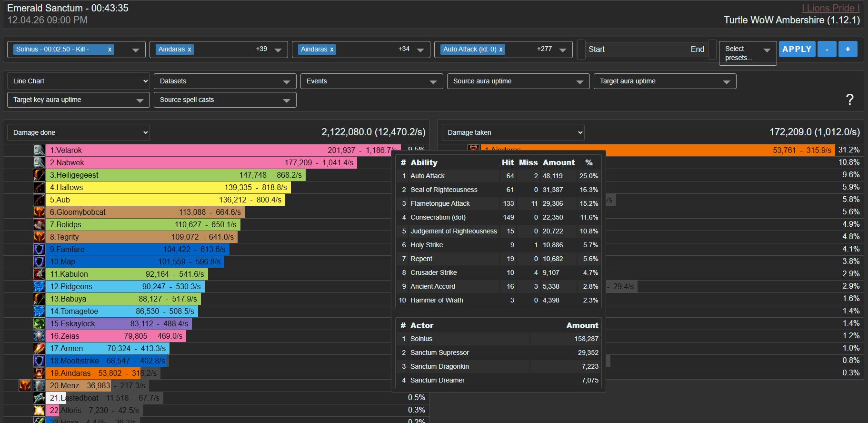This screenshot has width=868, height=423.
Task: Click the icon beside Lastedboat
Action: tap(39, 398)
